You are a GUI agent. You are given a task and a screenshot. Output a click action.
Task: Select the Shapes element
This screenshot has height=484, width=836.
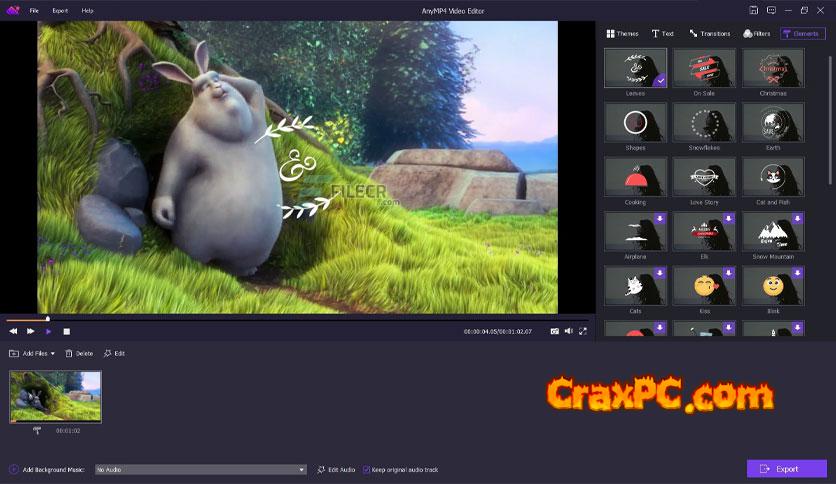click(x=635, y=123)
